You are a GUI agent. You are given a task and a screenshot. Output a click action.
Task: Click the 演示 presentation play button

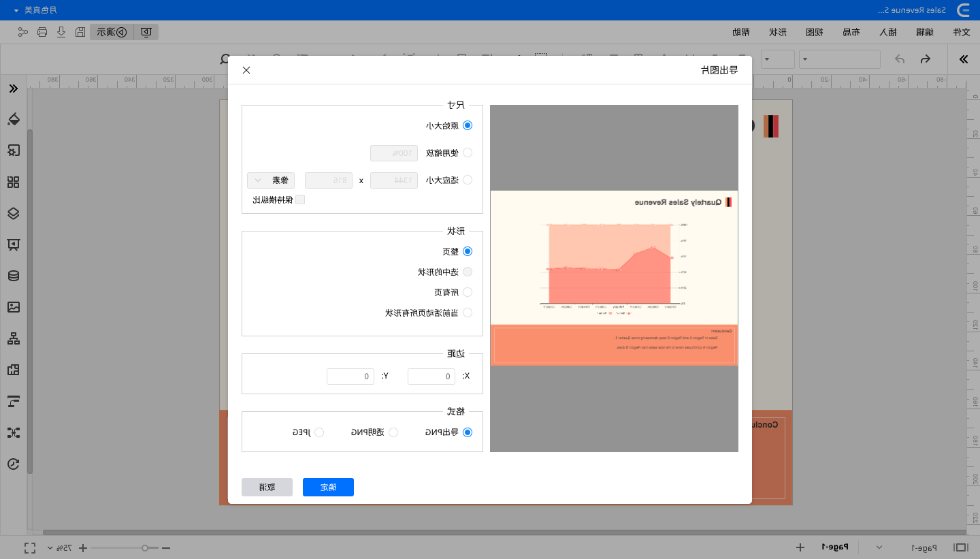pyautogui.click(x=112, y=32)
